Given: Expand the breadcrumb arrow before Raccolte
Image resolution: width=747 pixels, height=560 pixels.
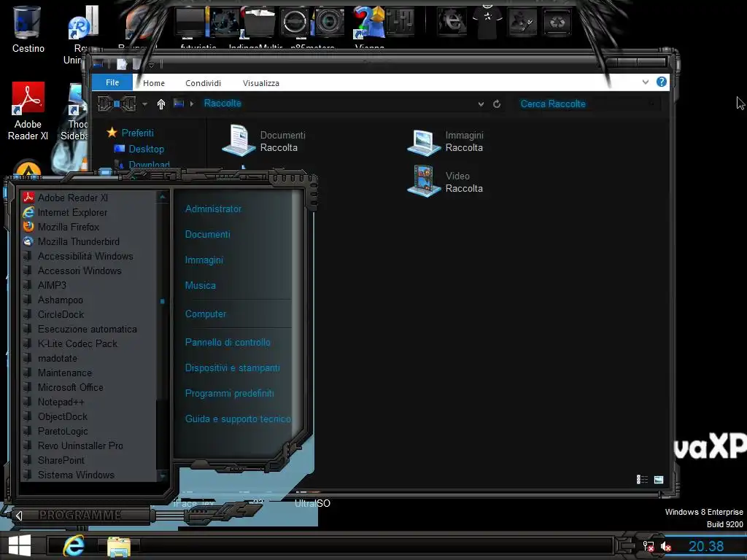Looking at the screenshot, I should (192, 104).
